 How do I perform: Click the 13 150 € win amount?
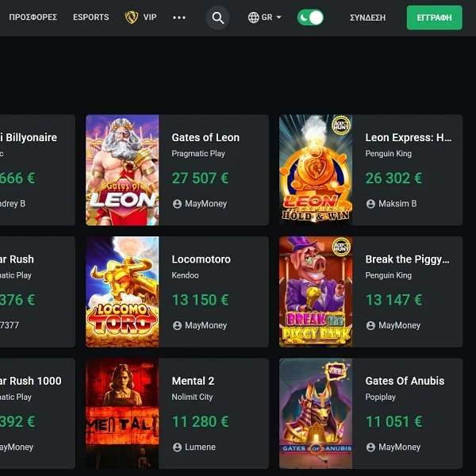tap(200, 300)
